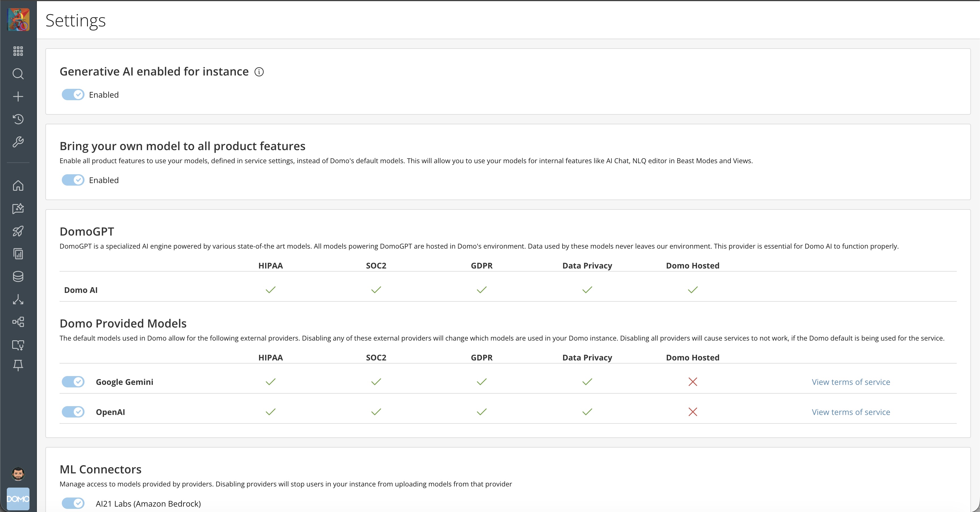Screen dimensions: 980x512
Task: Click the three-way branch icon in sidebar
Action: coord(18,300)
